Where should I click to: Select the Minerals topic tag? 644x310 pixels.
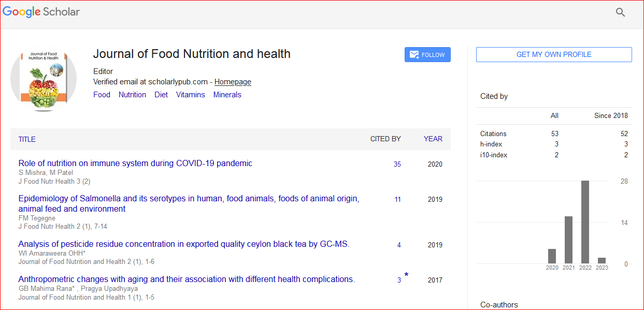(227, 95)
